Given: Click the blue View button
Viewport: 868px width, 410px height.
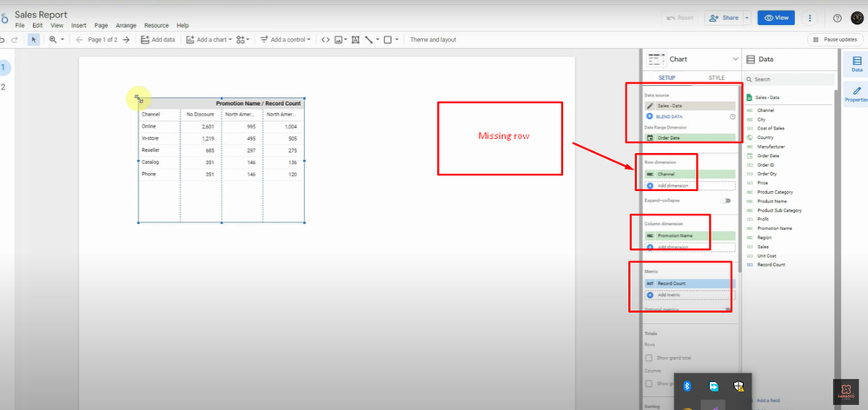Looking at the screenshot, I should [776, 17].
